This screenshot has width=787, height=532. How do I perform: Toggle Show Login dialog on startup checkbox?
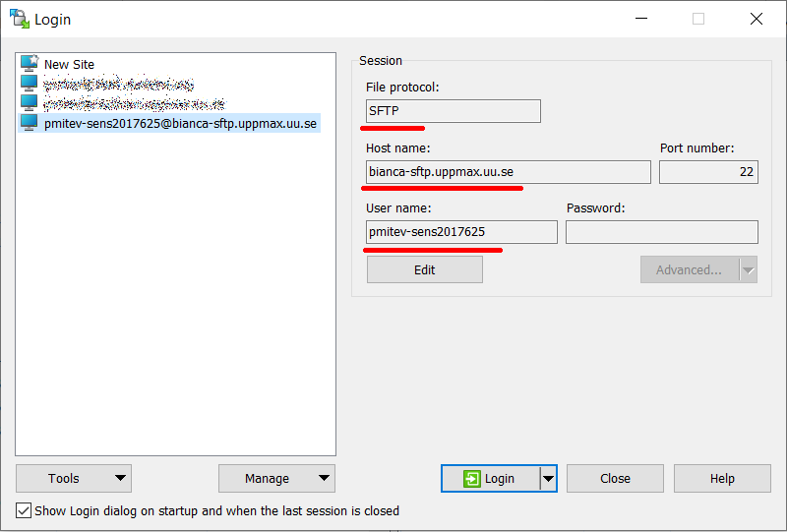pyautogui.click(x=24, y=511)
